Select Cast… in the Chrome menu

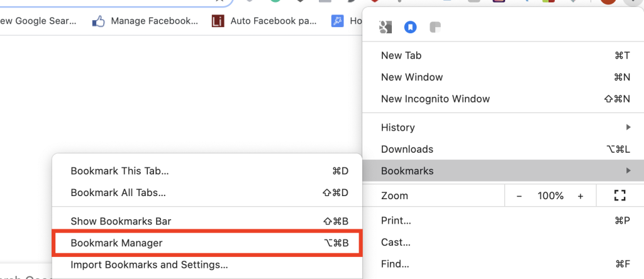click(x=503, y=242)
